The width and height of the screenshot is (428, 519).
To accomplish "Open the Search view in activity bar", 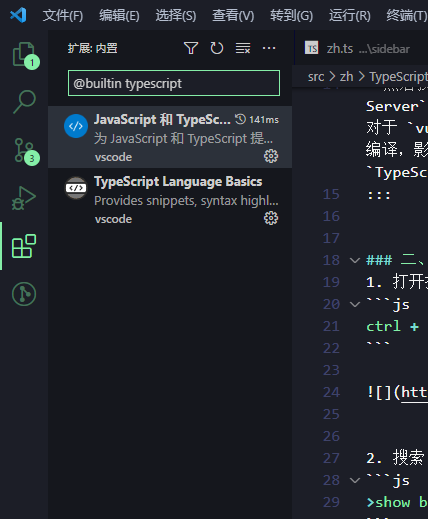I will point(24,102).
